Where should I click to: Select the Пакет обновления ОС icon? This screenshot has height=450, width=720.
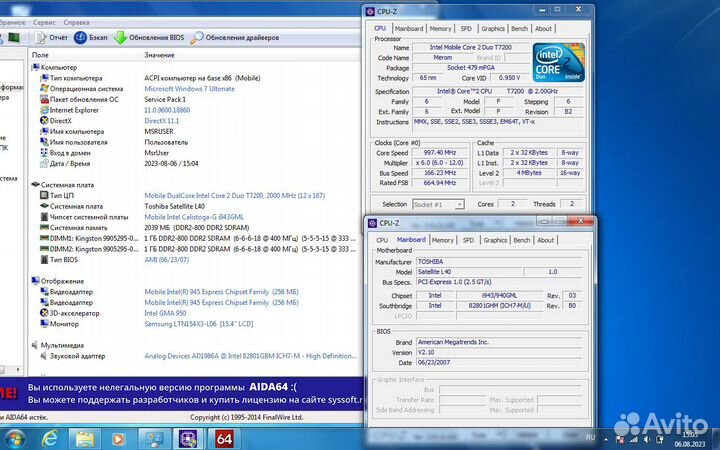(x=44, y=99)
